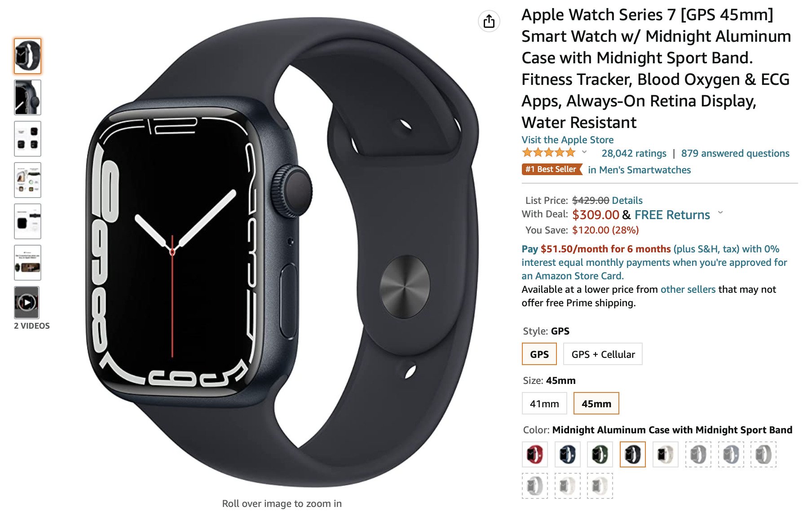Click the share icon above product image

489,21
